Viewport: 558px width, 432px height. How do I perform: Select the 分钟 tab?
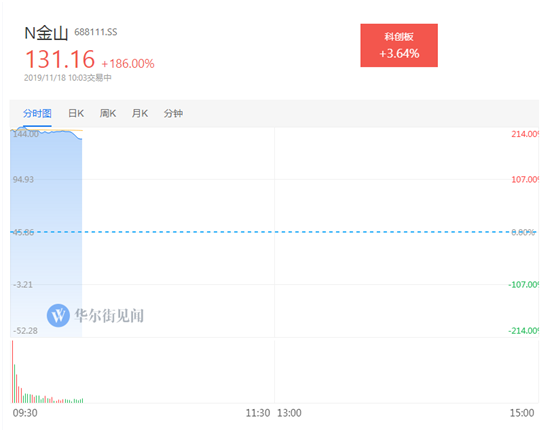click(173, 114)
